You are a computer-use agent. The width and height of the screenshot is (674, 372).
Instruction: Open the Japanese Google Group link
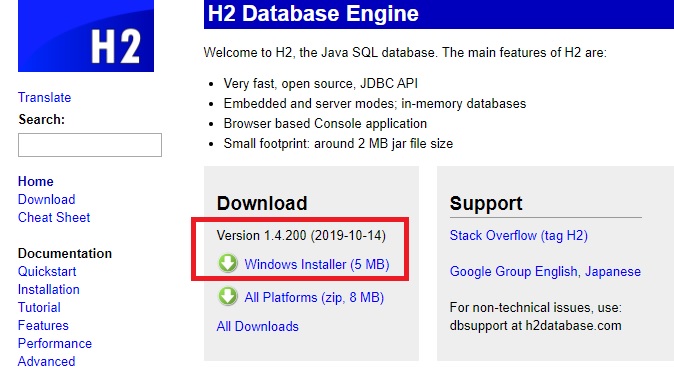tap(613, 272)
